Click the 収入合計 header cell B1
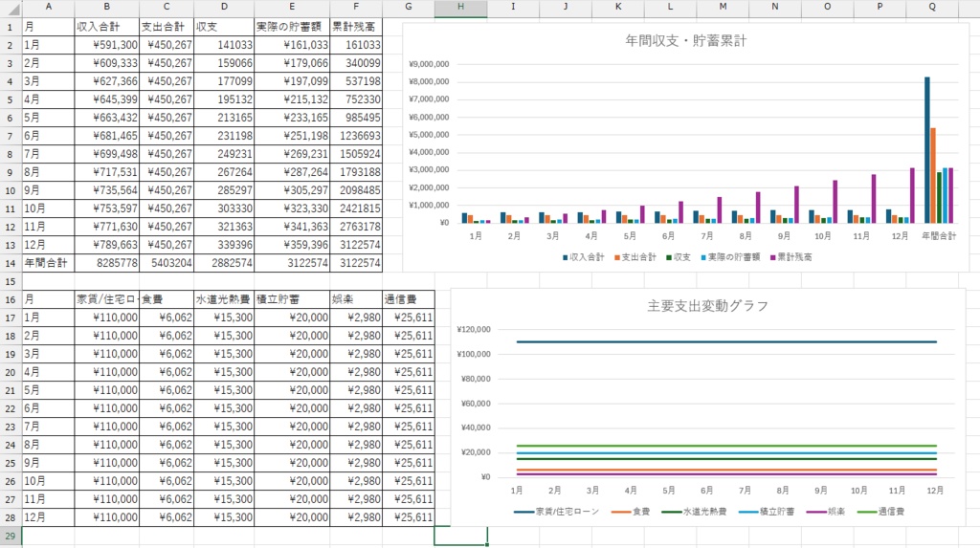Viewport: 980px width, 548px height. (107, 27)
